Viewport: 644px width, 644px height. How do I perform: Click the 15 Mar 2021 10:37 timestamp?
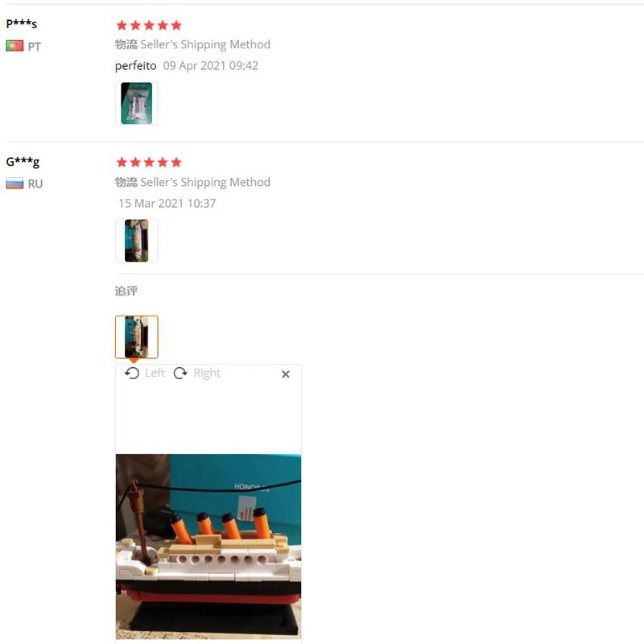(x=167, y=204)
